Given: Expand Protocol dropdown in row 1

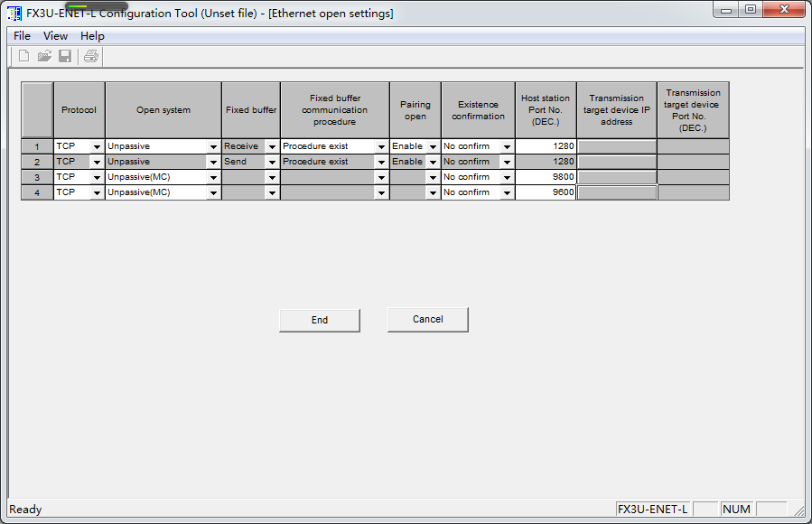Looking at the screenshot, I should (97, 146).
